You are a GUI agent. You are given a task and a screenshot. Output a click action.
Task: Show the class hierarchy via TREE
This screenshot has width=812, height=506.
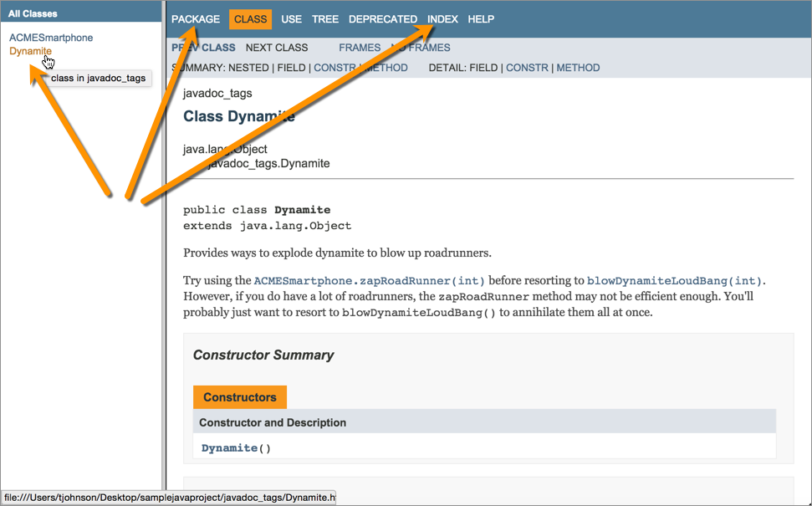click(x=325, y=19)
